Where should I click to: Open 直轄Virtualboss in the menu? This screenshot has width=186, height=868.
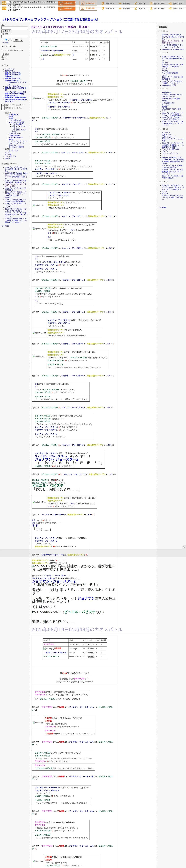12,96
